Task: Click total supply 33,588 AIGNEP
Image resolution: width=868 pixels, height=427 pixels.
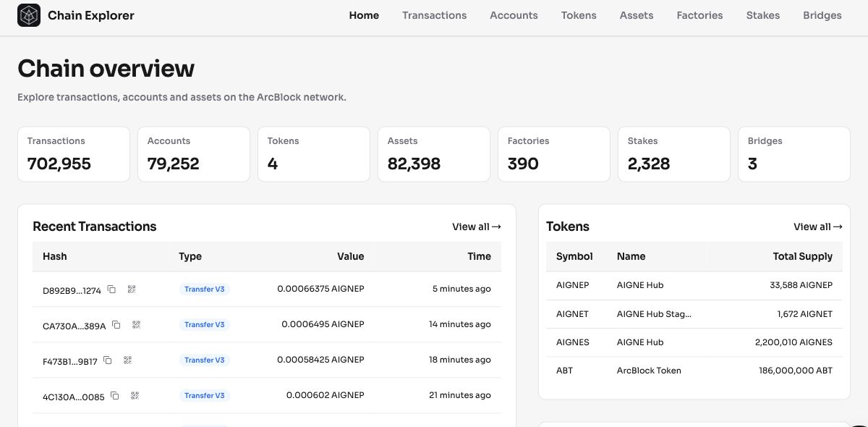Action: 801,285
